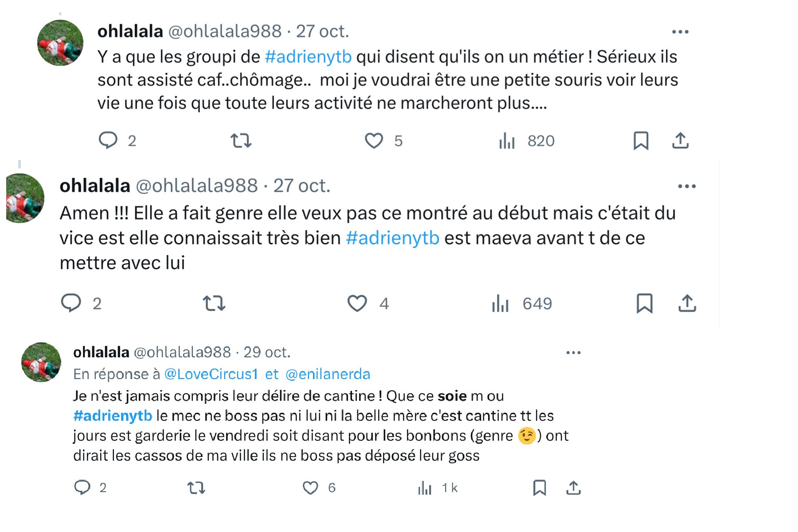Viewport: 798px width, 532px height.
Task: Open the @enilanerda profile link
Action: [328, 374]
